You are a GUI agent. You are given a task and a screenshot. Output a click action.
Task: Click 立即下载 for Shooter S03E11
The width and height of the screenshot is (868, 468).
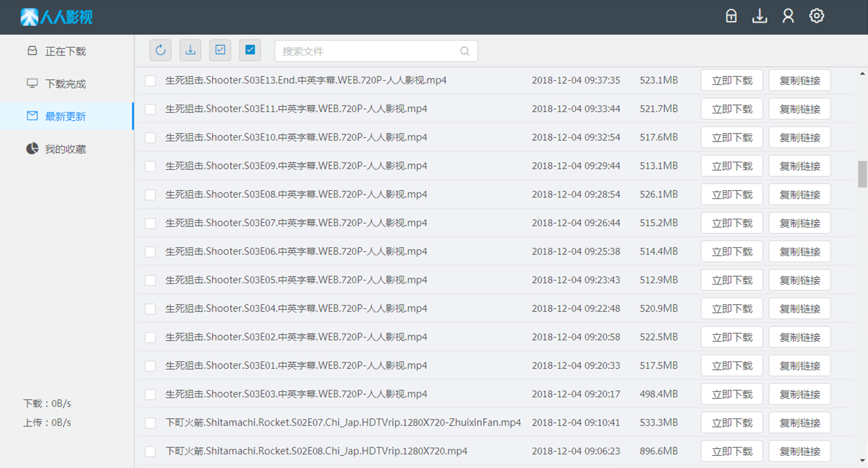click(732, 109)
